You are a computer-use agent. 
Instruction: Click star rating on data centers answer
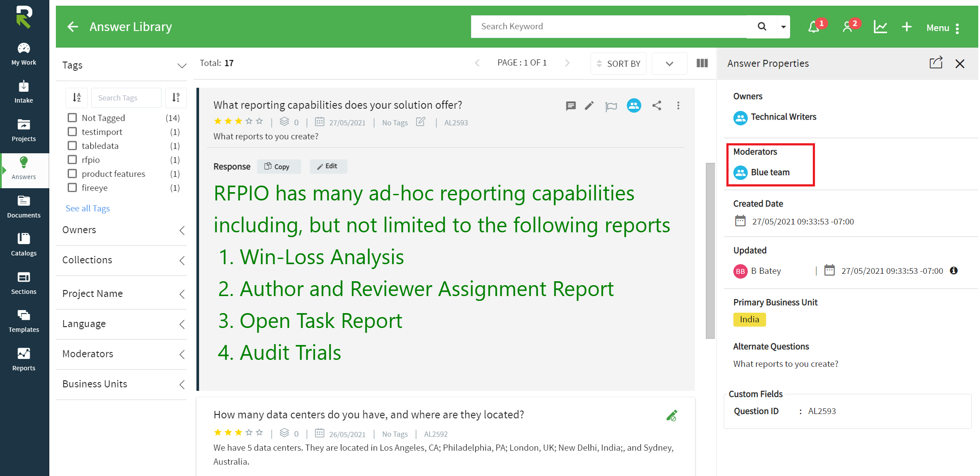tap(238, 433)
